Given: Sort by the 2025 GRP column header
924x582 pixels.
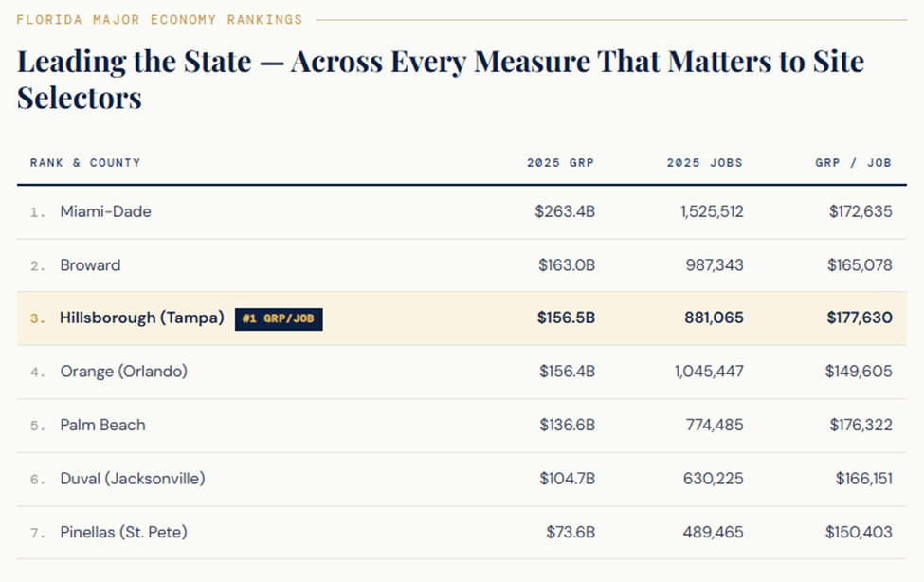Looking at the screenshot, I should point(560,163).
